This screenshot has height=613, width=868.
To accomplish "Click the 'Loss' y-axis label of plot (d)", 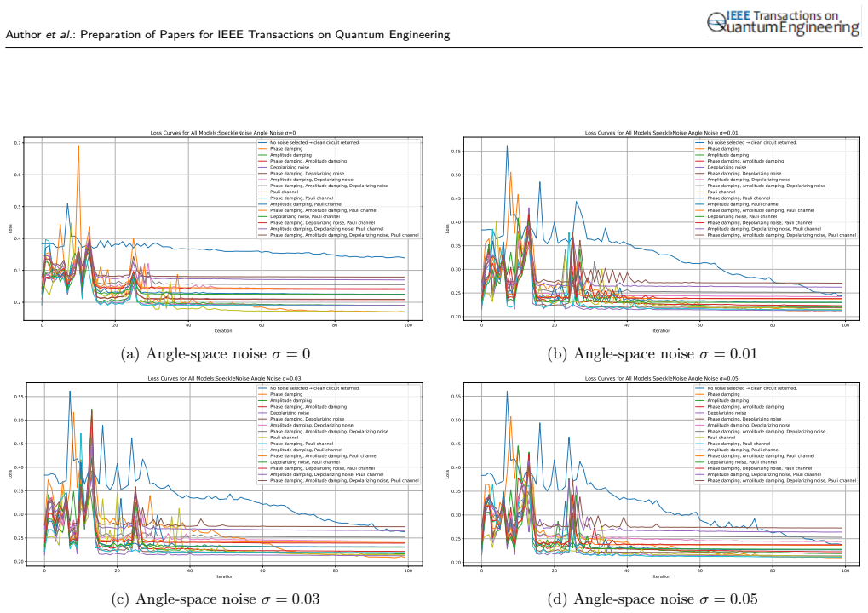I will coord(447,474).
